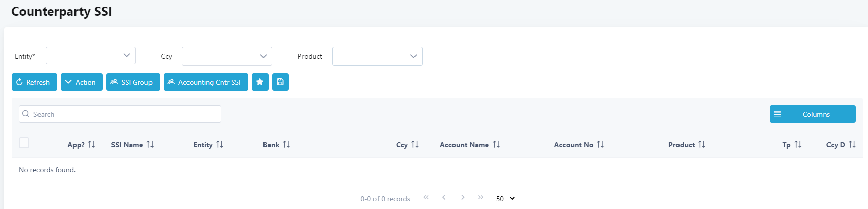Open Accounting Cntr SSI
The height and width of the screenshot is (209, 868).
click(x=206, y=82)
